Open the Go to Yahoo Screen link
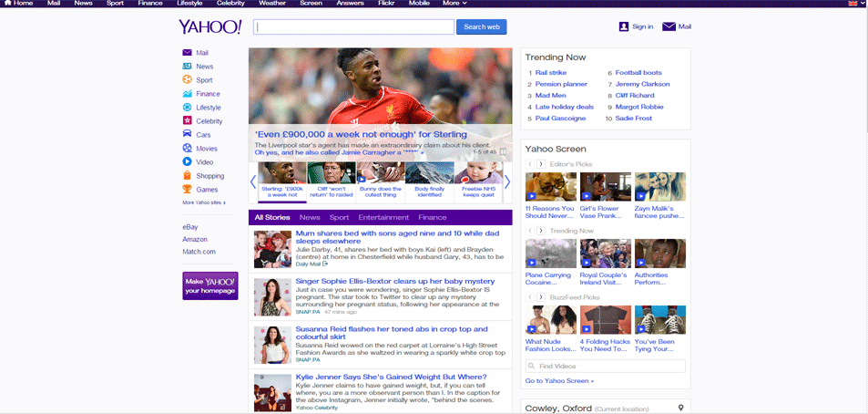The height and width of the screenshot is (414, 868). coord(559,381)
